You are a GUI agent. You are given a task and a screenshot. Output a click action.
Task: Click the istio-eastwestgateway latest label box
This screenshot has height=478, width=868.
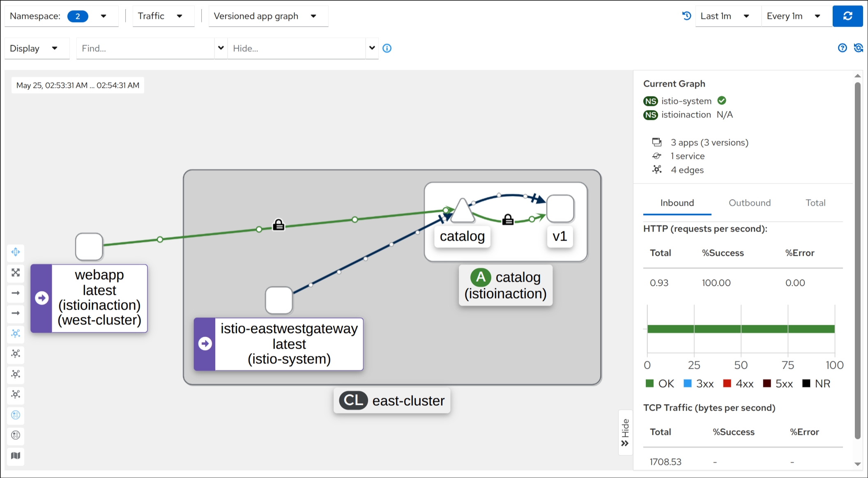point(279,344)
